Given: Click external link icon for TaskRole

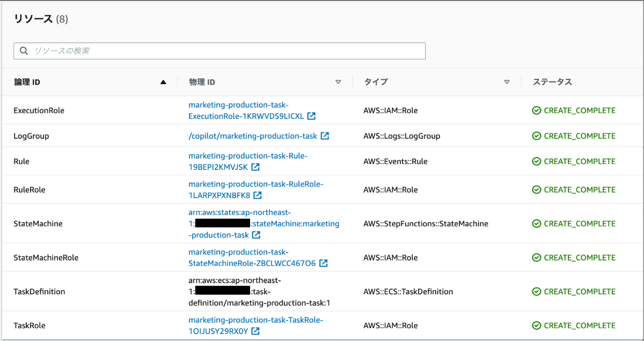Looking at the screenshot, I should click(x=255, y=331).
